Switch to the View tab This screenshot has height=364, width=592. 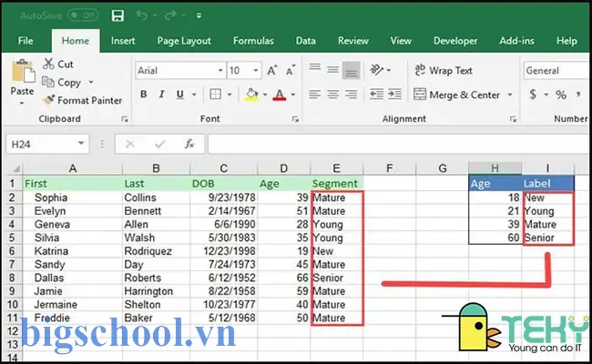[401, 41]
